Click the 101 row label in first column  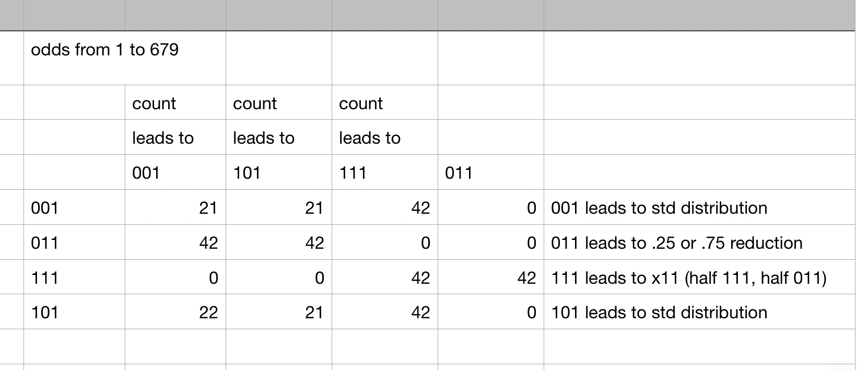coord(45,313)
